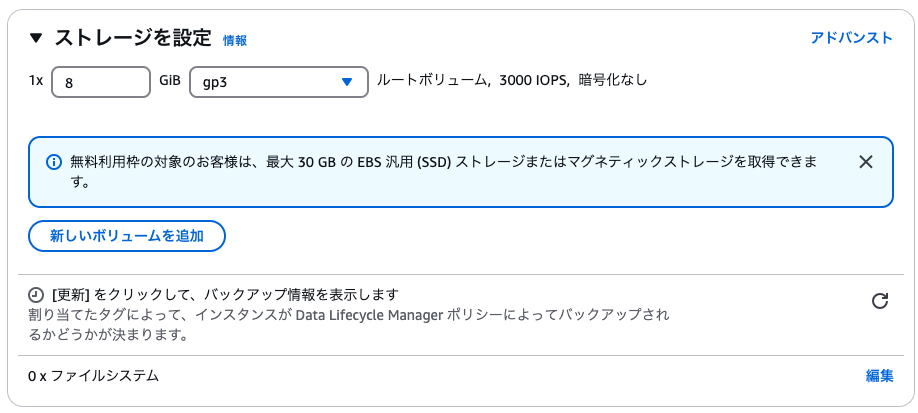918x413 pixels.
Task: Click the ストレージを設定 heading text
Action: coord(132,39)
